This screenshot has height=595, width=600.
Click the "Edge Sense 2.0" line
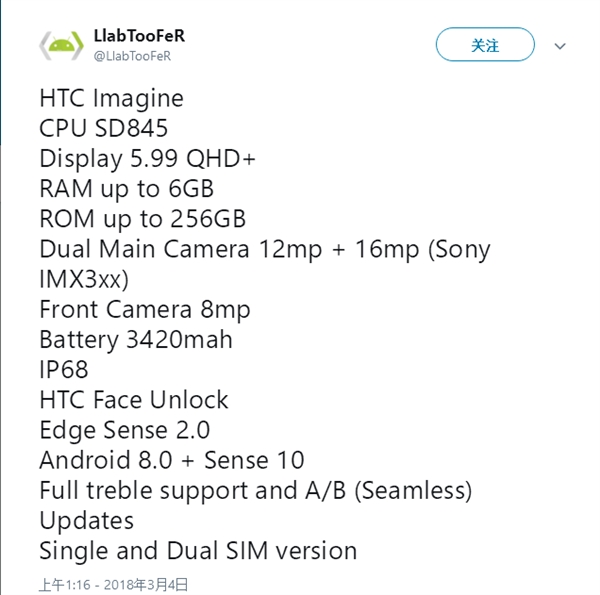[x=124, y=430]
